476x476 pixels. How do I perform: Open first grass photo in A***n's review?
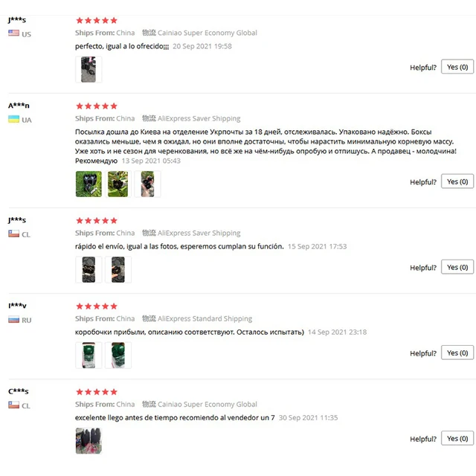pyautogui.click(x=89, y=184)
